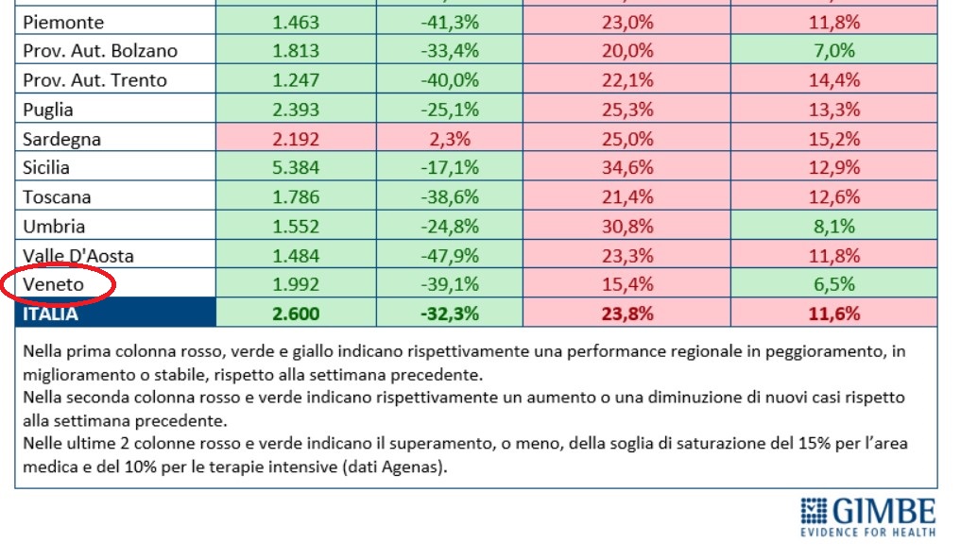Click the "Evidence for Health" tagline
Viewport: 961px width, 560px height.
pyautogui.click(x=868, y=531)
